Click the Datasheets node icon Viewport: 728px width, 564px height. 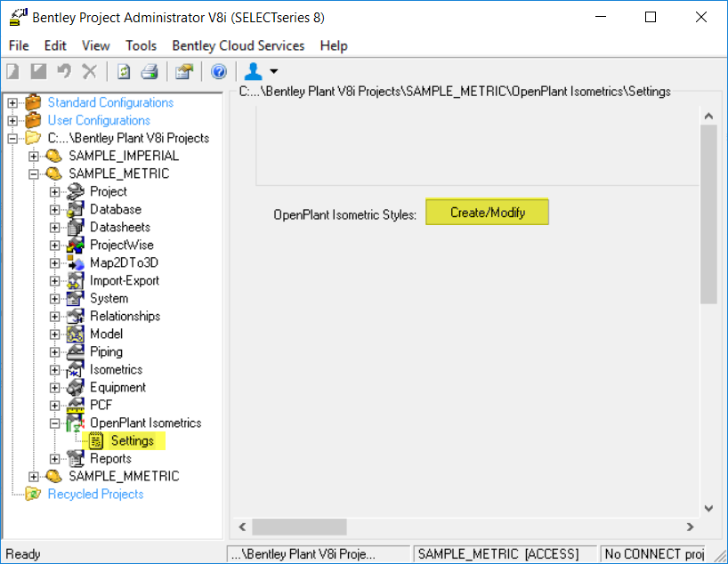pos(76,227)
